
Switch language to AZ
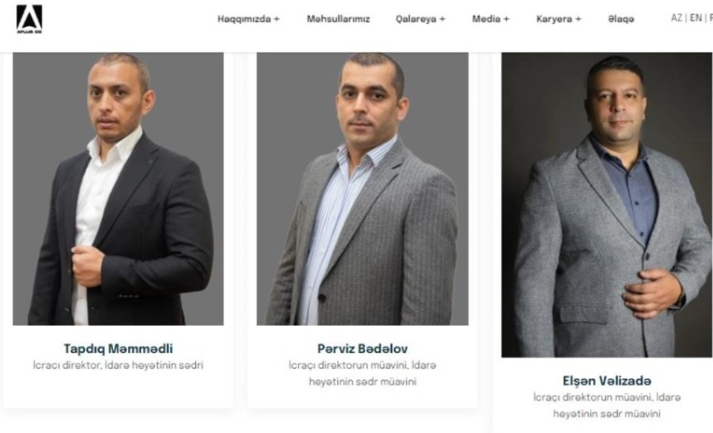[676, 18]
